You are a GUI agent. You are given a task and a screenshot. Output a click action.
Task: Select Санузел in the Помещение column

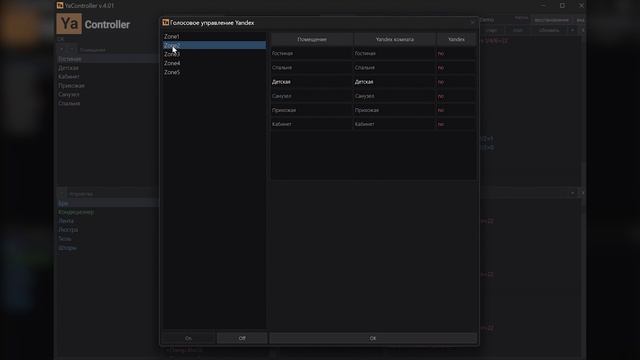(x=312, y=96)
